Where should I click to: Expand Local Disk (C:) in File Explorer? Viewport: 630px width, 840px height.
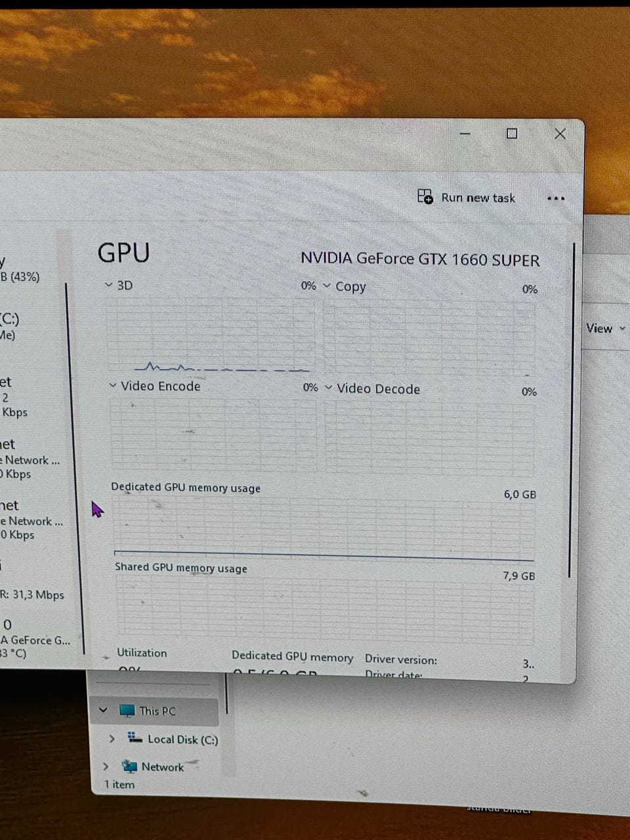112,739
